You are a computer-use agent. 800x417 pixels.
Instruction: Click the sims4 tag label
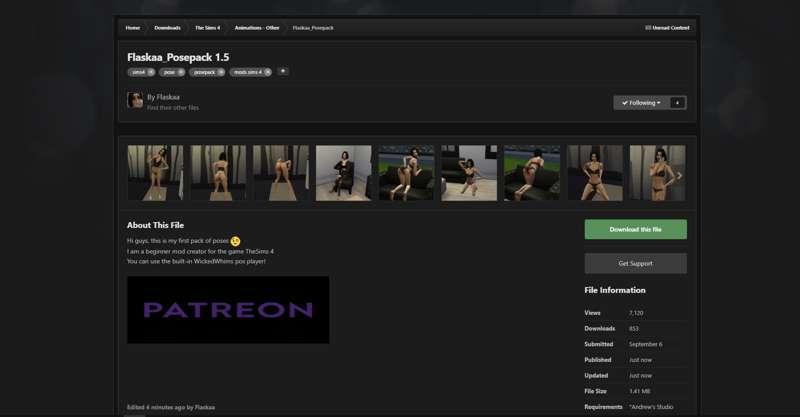pos(139,72)
